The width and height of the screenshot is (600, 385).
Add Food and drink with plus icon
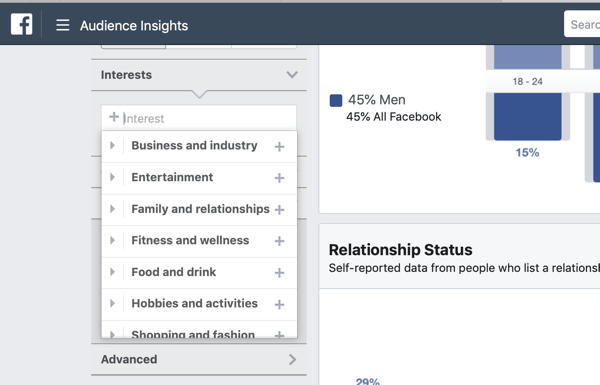click(x=279, y=273)
